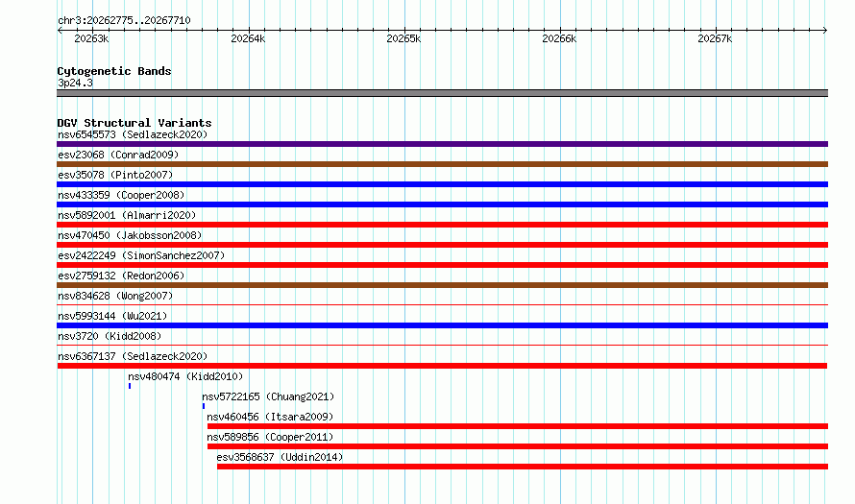Open nsv5722165 (Chuang2021) label
Screen dimensions: 855x504
tap(268, 396)
